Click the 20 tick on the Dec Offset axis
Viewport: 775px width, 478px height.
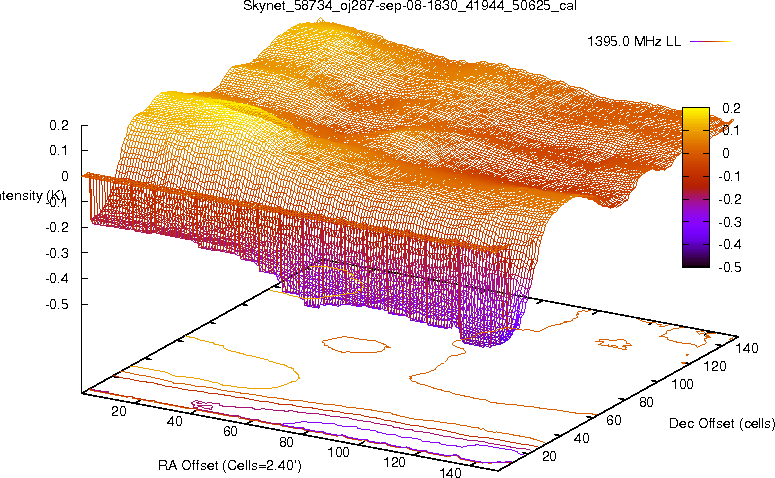(x=550, y=456)
